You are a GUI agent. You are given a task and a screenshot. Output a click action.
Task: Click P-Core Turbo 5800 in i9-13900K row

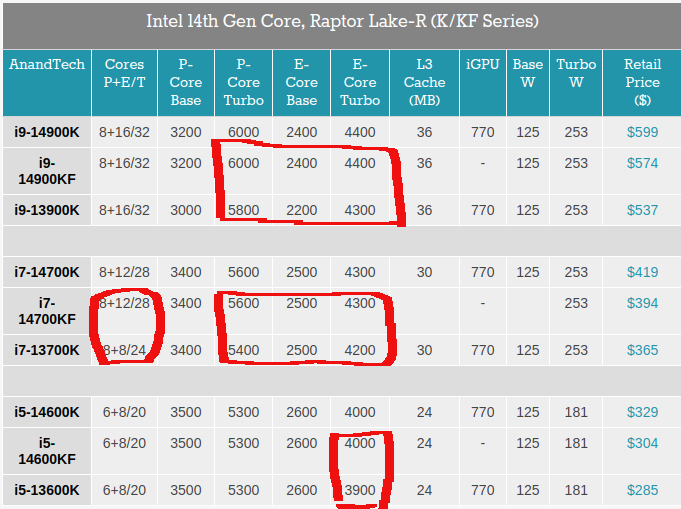pos(244,210)
